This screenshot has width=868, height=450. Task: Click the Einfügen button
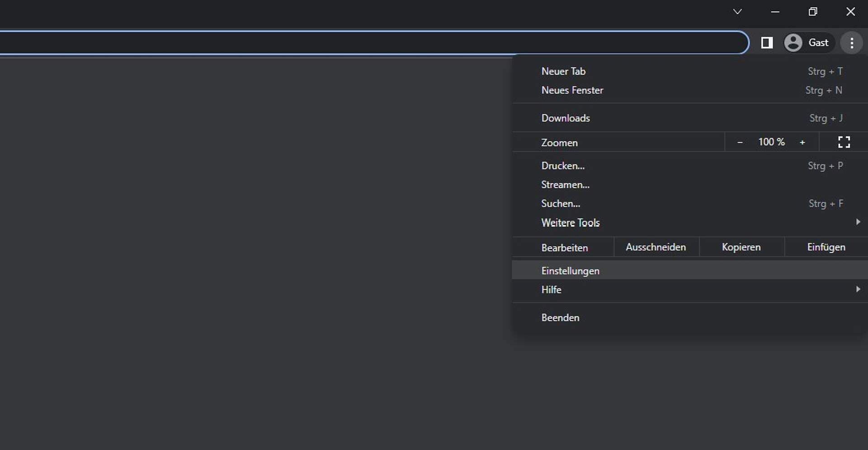826,247
